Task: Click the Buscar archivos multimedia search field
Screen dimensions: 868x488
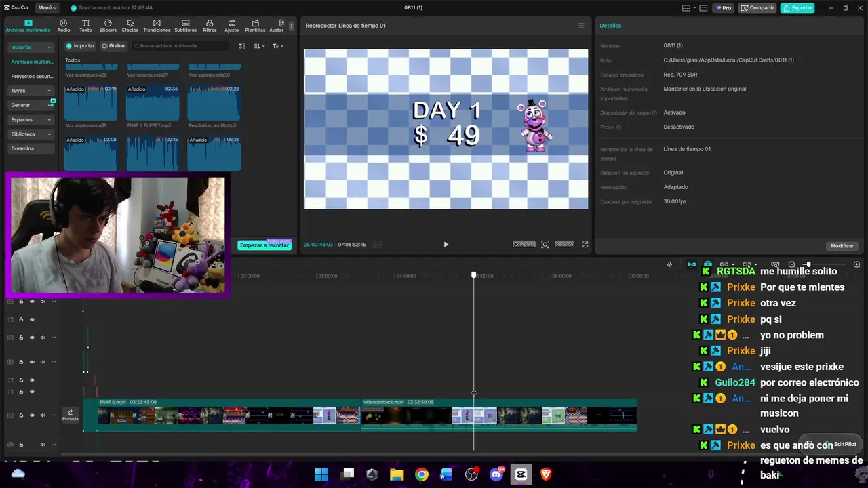Action: pyautogui.click(x=180, y=46)
